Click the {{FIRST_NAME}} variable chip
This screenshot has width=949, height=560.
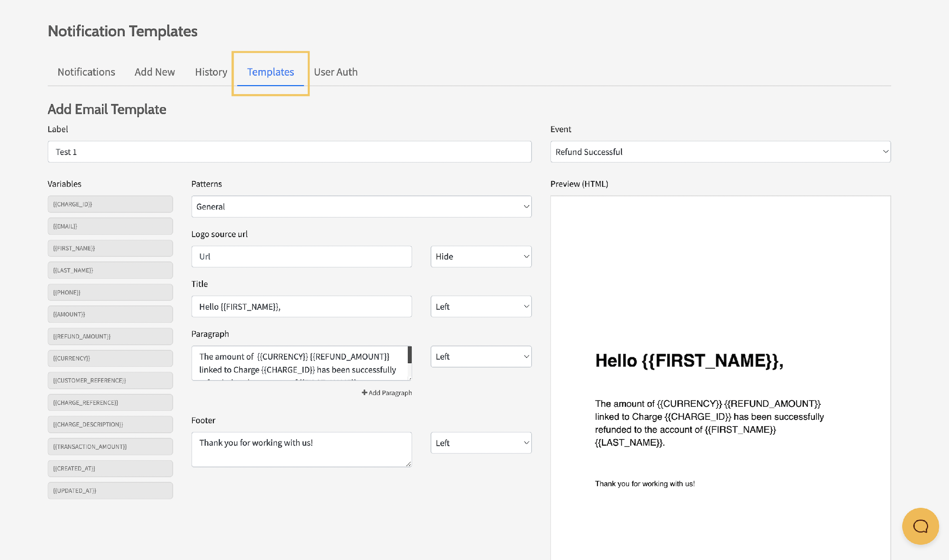coord(110,248)
